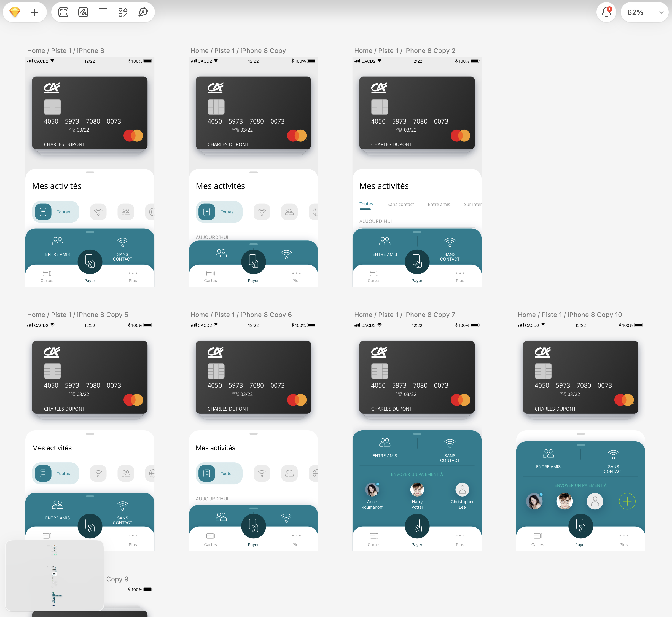Click Payer tab label in iPhone 8 Copy 7
This screenshot has width=672, height=617.
click(x=416, y=544)
